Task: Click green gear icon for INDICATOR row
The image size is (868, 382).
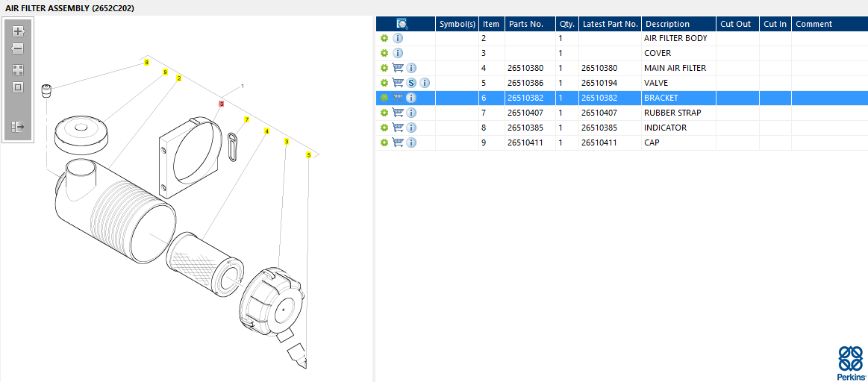Action: [384, 128]
